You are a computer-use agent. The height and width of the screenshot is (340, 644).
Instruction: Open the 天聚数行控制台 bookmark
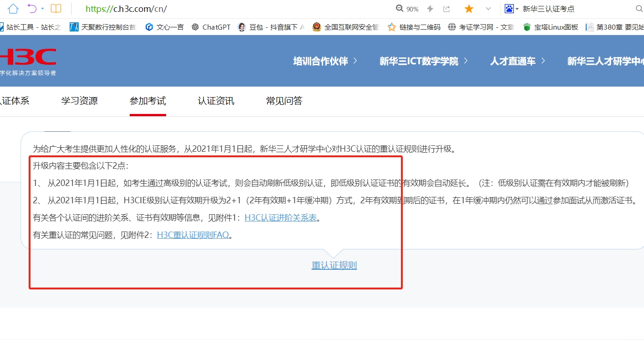pos(102,27)
